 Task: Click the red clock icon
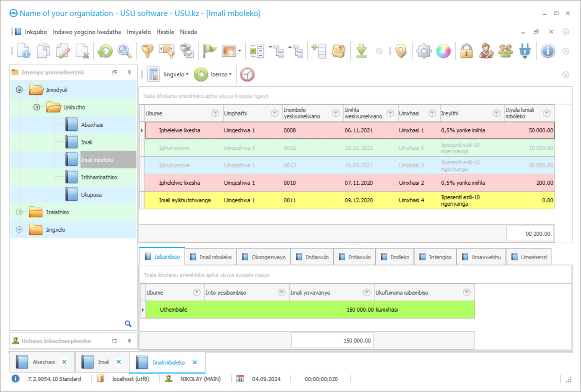[247, 74]
